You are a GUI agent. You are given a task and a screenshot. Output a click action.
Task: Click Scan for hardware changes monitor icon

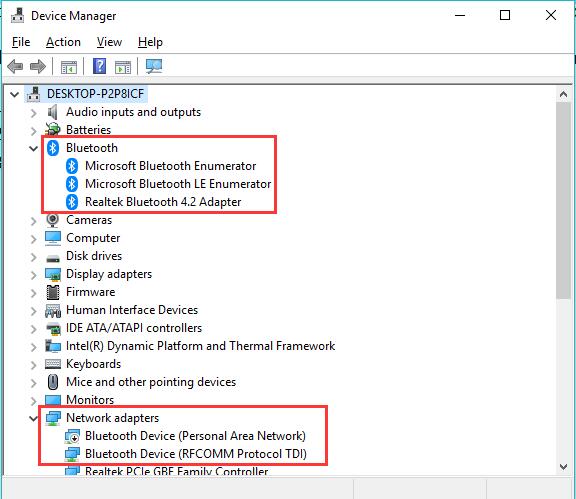[154, 66]
